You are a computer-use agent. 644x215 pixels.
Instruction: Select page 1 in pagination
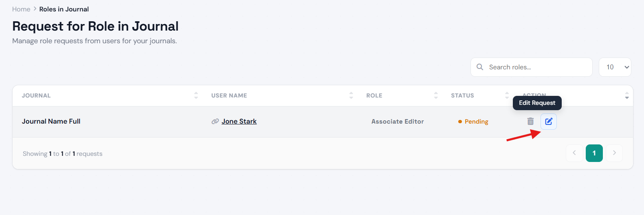tap(594, 153)
